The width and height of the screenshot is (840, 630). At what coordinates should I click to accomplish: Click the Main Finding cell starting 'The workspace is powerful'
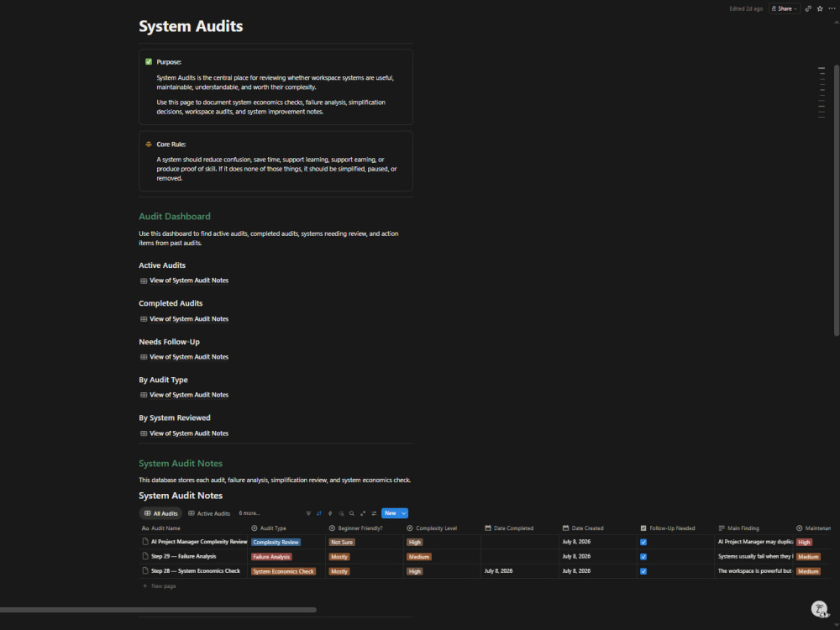point(753,571)
